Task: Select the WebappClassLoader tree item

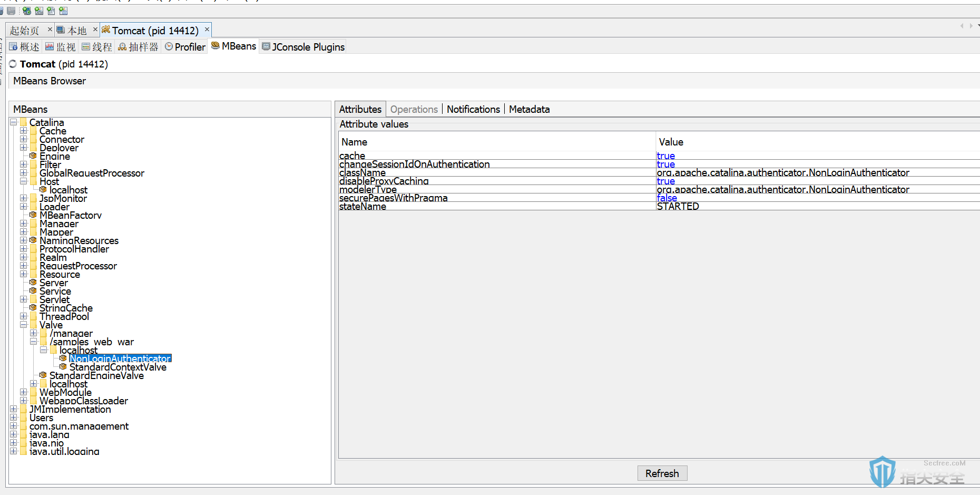Action: [84, 401]
